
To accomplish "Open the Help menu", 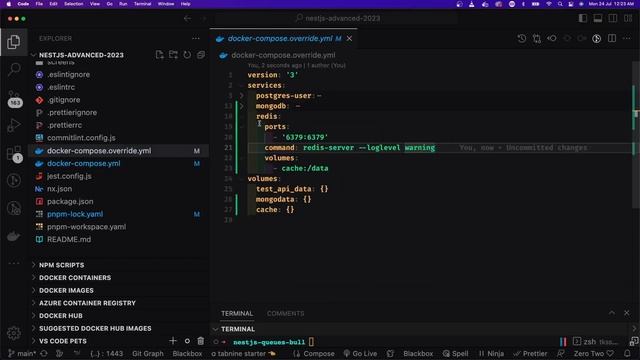I will pyautogui.click(x=186, y=4).
